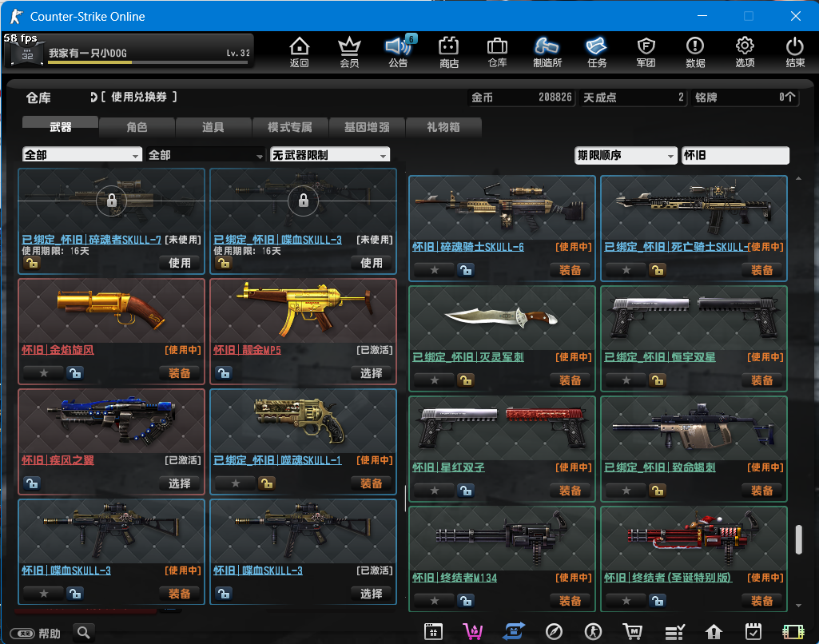Star the 怀旧|碎魂骑士SKULL-6 weapon

(x=435, y=270)
